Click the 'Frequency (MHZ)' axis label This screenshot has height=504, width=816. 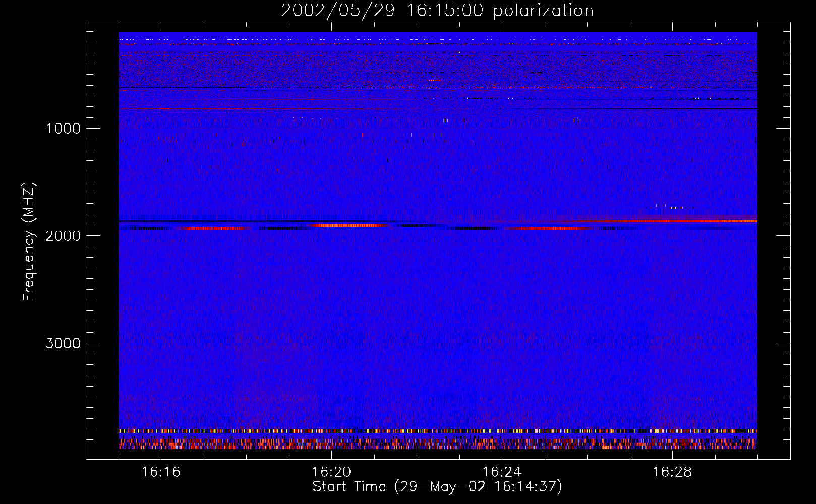[29, 242]
